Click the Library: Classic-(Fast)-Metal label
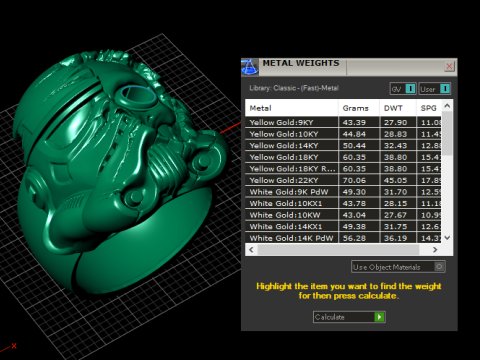The image size is (480, 360). 294,88
